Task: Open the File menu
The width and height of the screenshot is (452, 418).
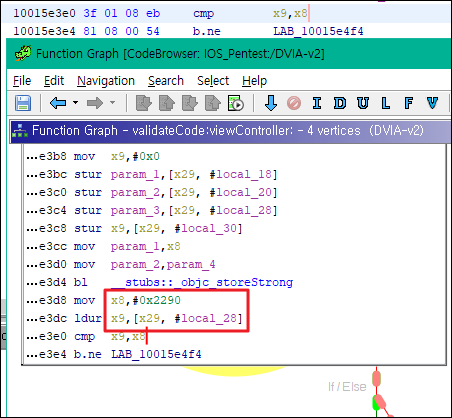Action: (x=22, y=81)
